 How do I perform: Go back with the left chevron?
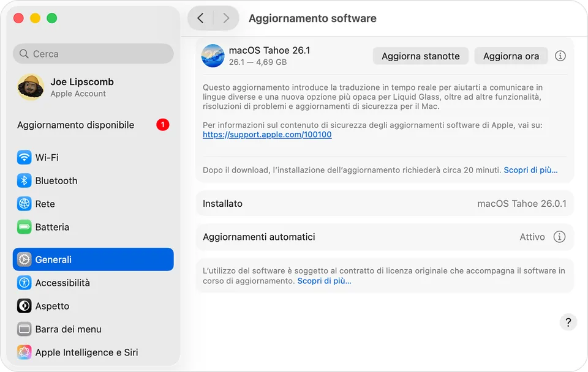[201, 18]
